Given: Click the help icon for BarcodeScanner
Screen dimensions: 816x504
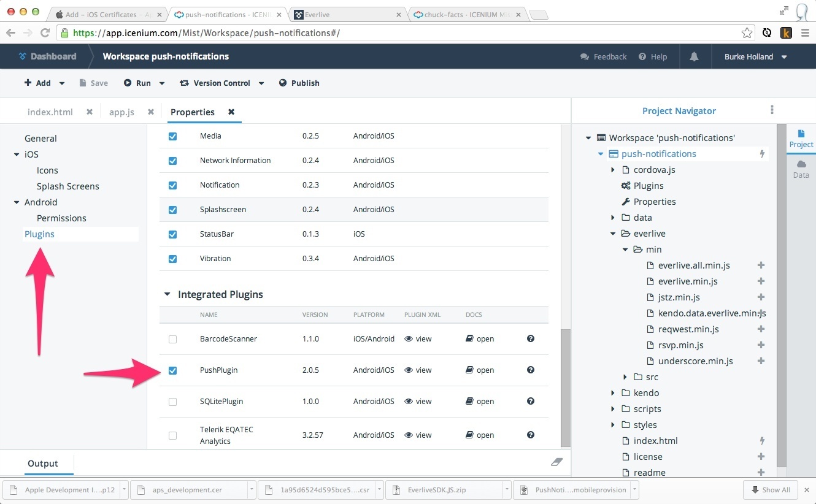Looking at the screenshot, I should [x=531, y=338].
